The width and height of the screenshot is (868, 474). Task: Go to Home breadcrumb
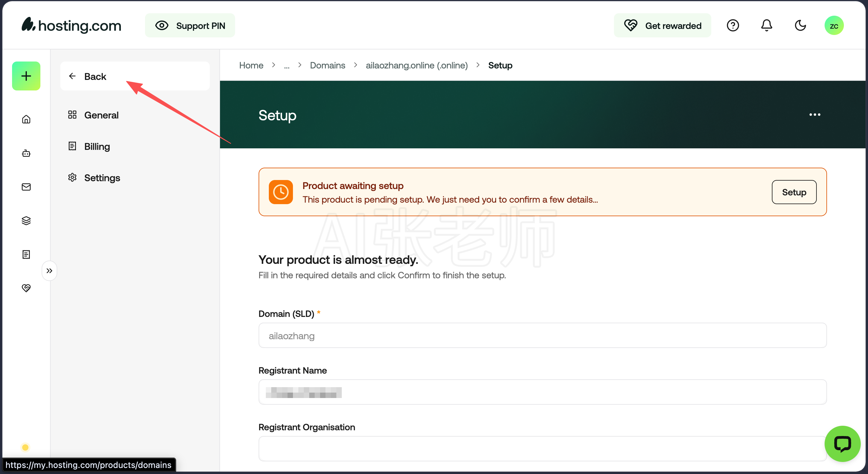pyautogui.click(x=251, y=65)
